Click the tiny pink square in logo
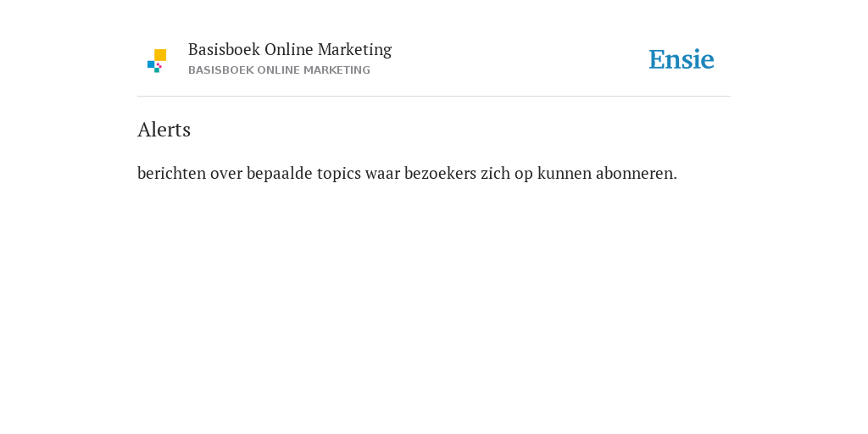The width and height of the screenshot is (868, 434). click(x=159, y=65)
